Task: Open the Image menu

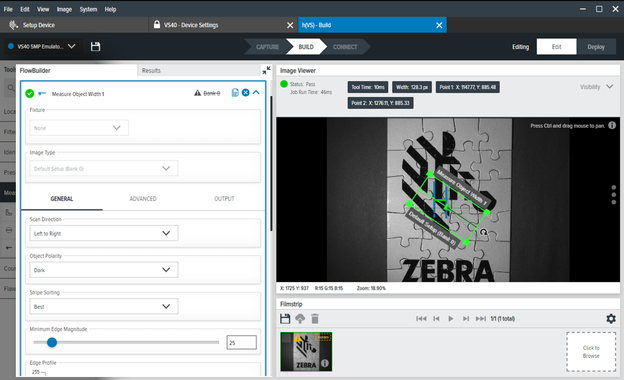Action: (64, 9)
